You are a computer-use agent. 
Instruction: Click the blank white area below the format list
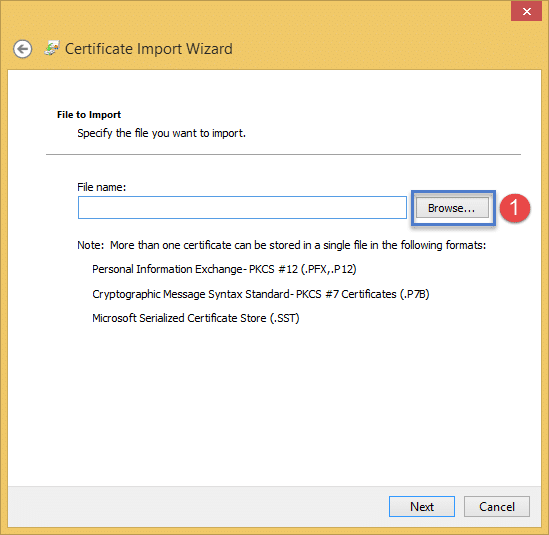[x=274, y=403]
